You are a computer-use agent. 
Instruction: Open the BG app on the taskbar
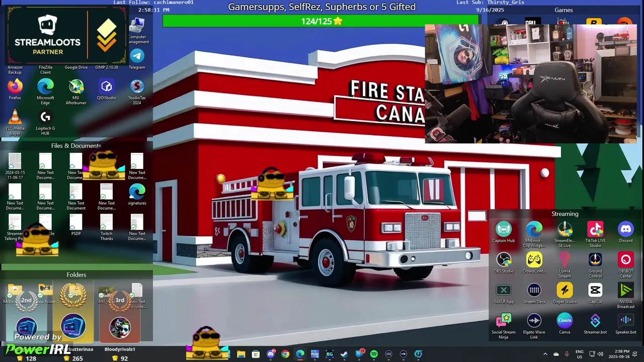[x=330, y=354]
